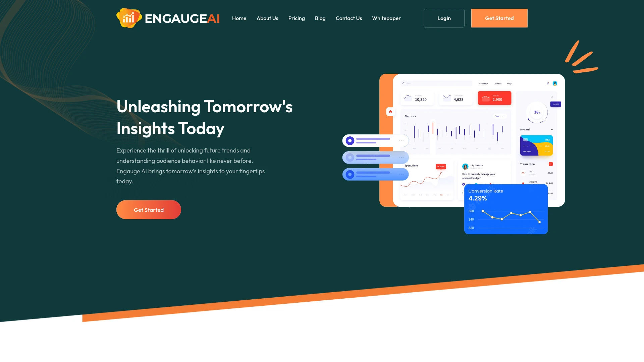Click the Login button in navbar
This screenshot has height=362, width=644.
444,18
